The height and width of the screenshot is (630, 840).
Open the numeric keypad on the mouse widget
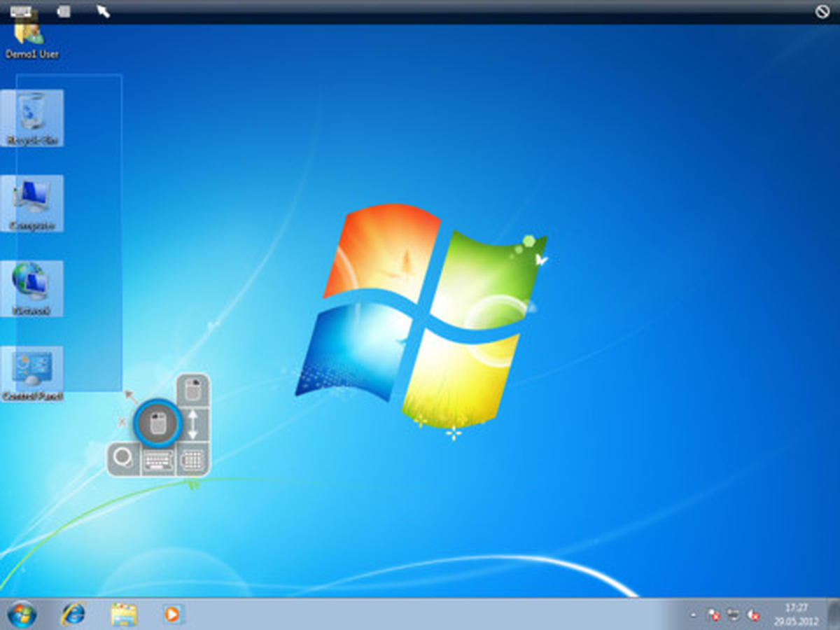[193, 461]
